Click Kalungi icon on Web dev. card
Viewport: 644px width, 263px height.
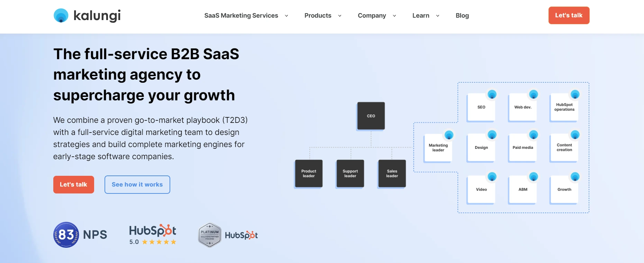click(x=534, y=94)
